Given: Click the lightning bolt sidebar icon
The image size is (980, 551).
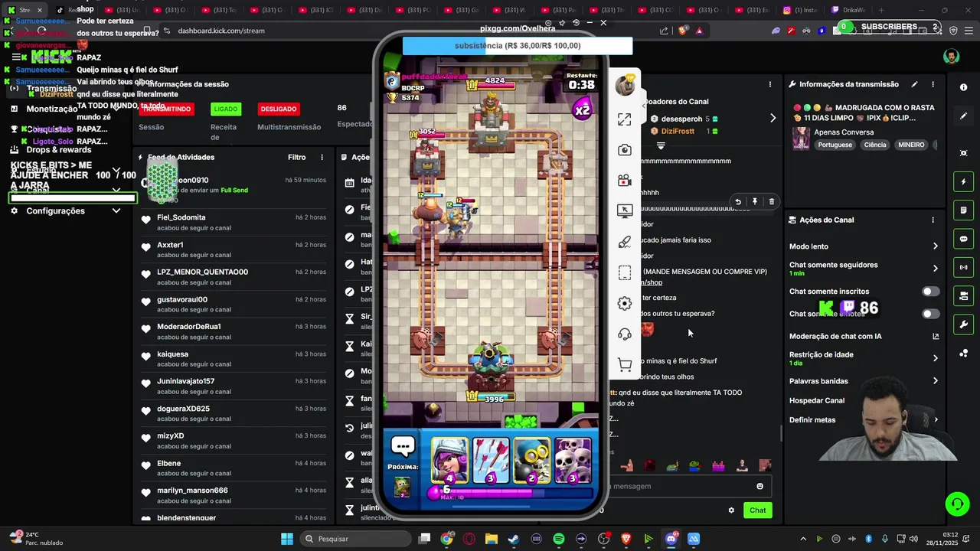Looking at the screenshot, I should click(963, 182).
